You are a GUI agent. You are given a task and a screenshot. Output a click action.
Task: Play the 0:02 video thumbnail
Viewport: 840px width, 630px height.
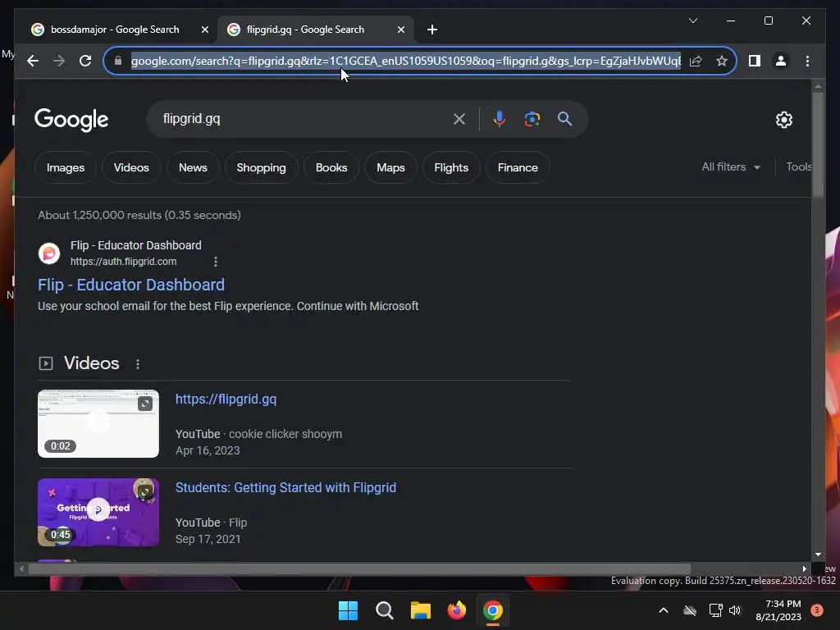click(x=98, y=424)
